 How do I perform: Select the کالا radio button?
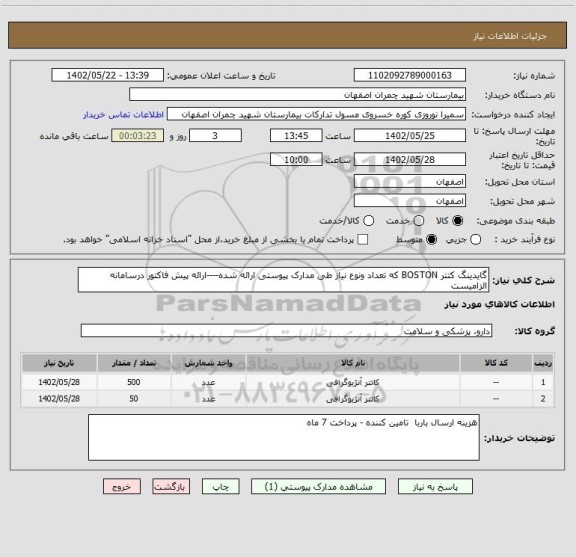458,221
